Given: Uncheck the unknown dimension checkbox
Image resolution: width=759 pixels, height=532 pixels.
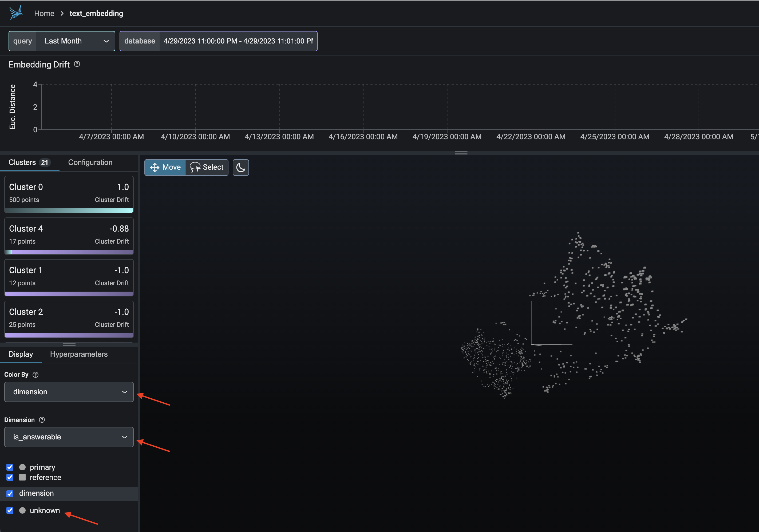Looking at the screenshot, I should 10,510.
